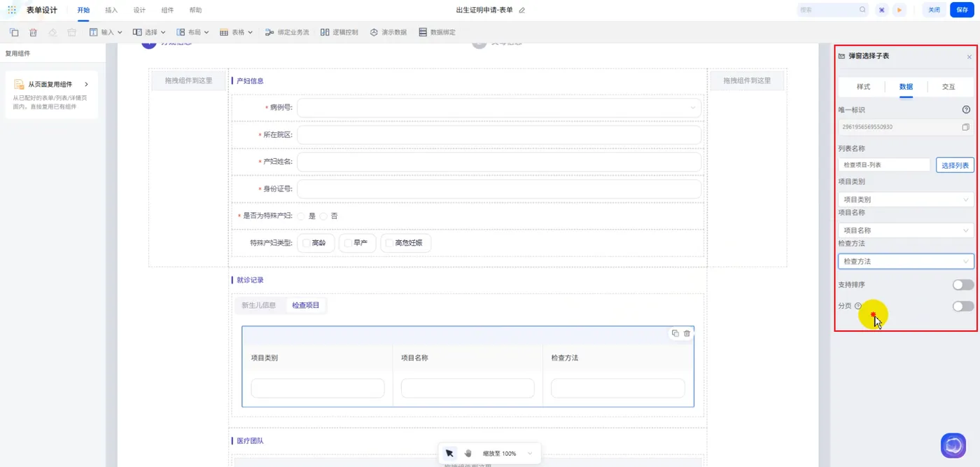The image size is (980, 467).
Task: Copy the unique identifier value
Action: 965,127
